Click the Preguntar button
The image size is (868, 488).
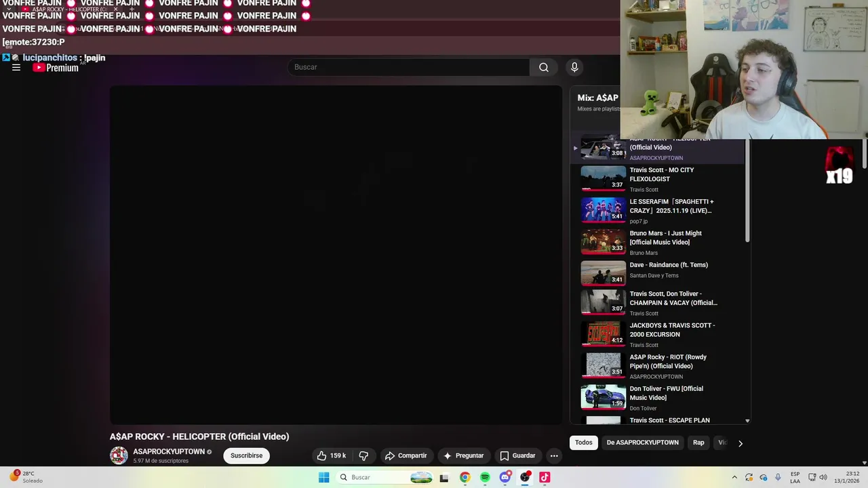coord(464,455)
